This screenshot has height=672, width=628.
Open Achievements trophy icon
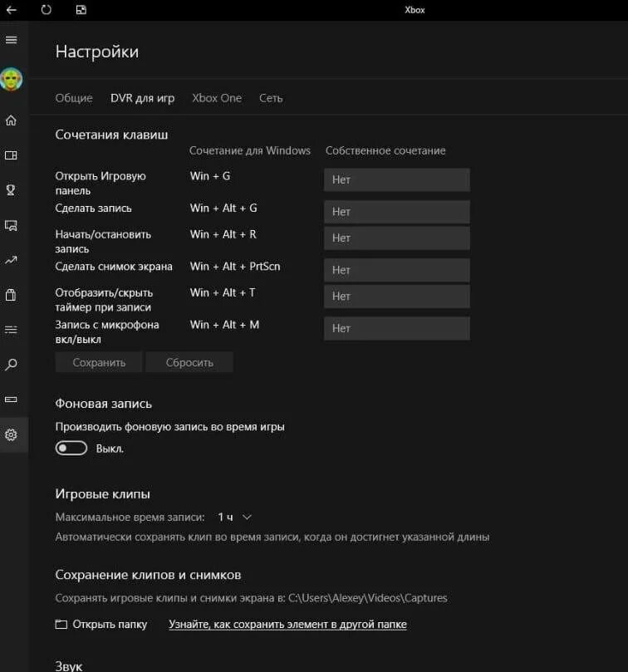point(11,190)
